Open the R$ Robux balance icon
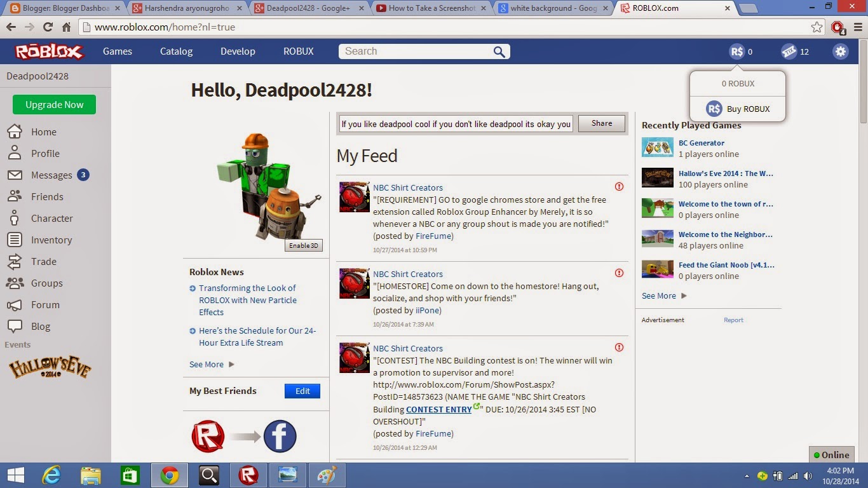This screenshot has height=488, width=868. tap(736, 51)
